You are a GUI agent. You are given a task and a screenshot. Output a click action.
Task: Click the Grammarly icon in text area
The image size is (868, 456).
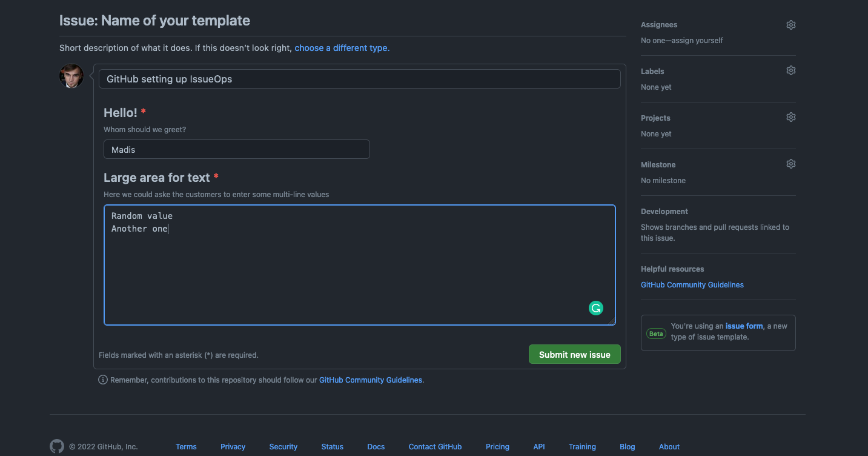pyautogui.click(x=596, y=308)
